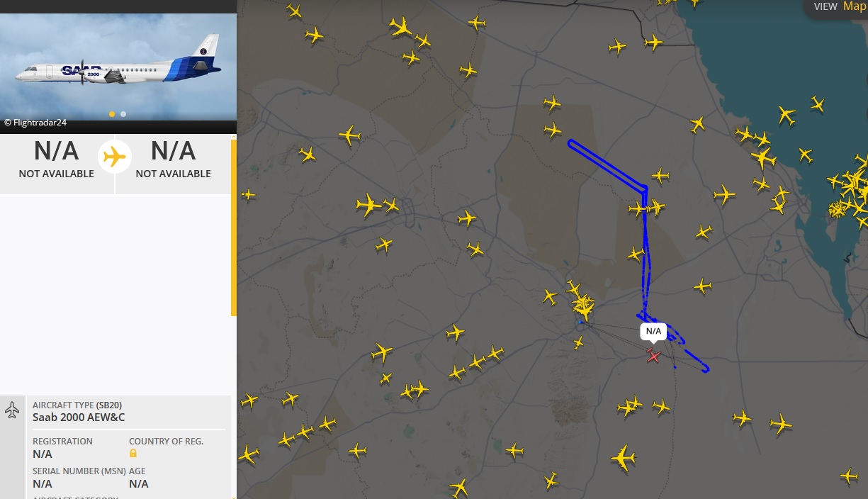Select the aircraft cluster where the grey lines converge
Screen dimensions: 868x499
[x=584, y=308]
